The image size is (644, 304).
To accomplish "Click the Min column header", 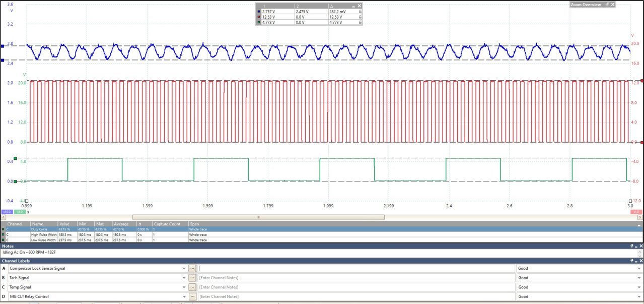I will 86,224.
